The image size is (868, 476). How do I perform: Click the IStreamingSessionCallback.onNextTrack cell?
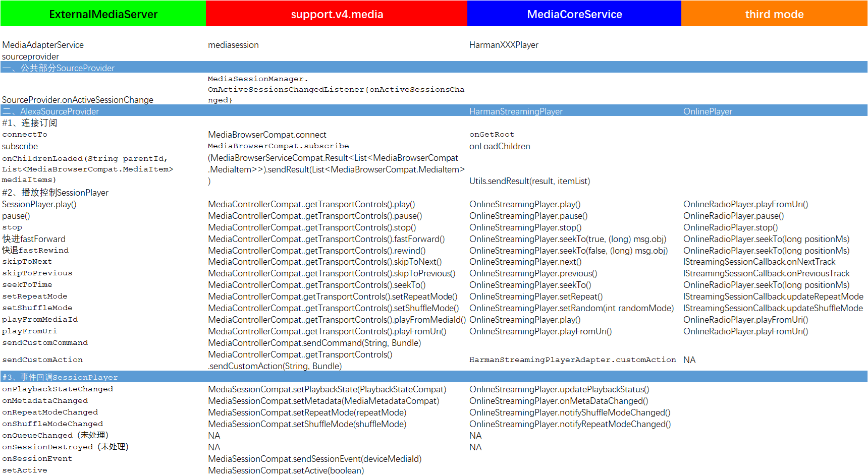pyautogui.click(x=759, y=262)
